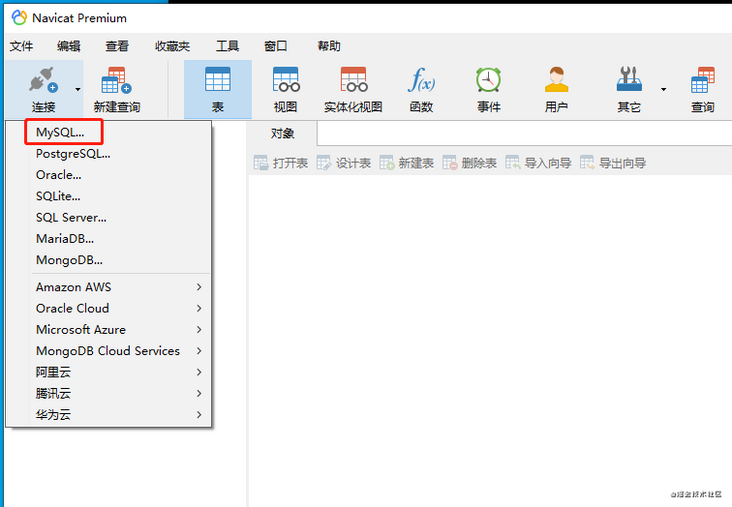Expand the 华为云 submenu arrow
Screen dimensions: 732x507
pos(199,415)
